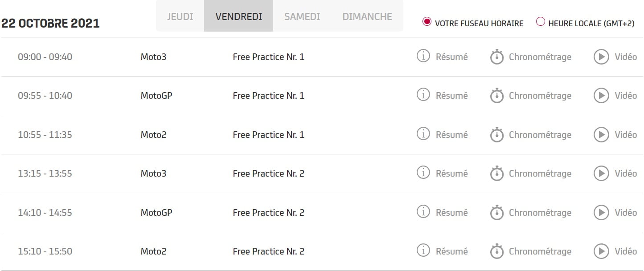Open the Dimanche tab
The height and width of the screenshot is (271, 644).
(367, 16)
